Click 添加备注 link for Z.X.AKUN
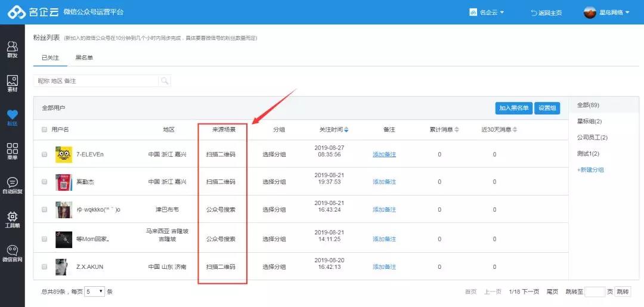The height and width of the screenshot is (307, 644). point(384,266)
